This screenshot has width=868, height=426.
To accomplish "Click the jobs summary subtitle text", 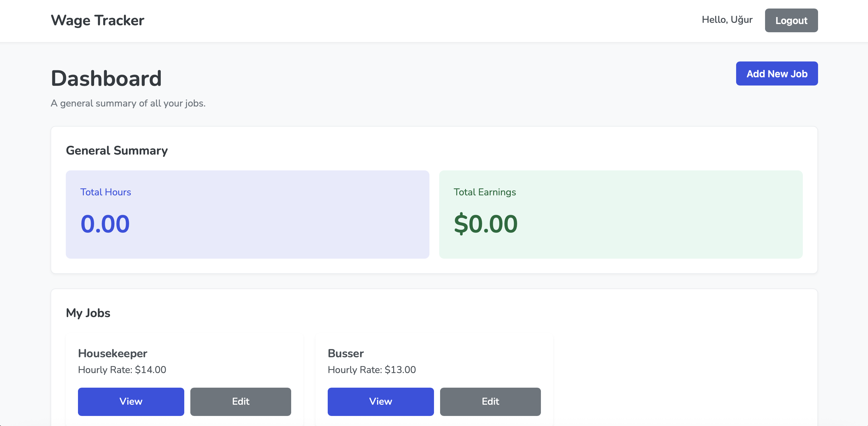I will click(128, 103).
